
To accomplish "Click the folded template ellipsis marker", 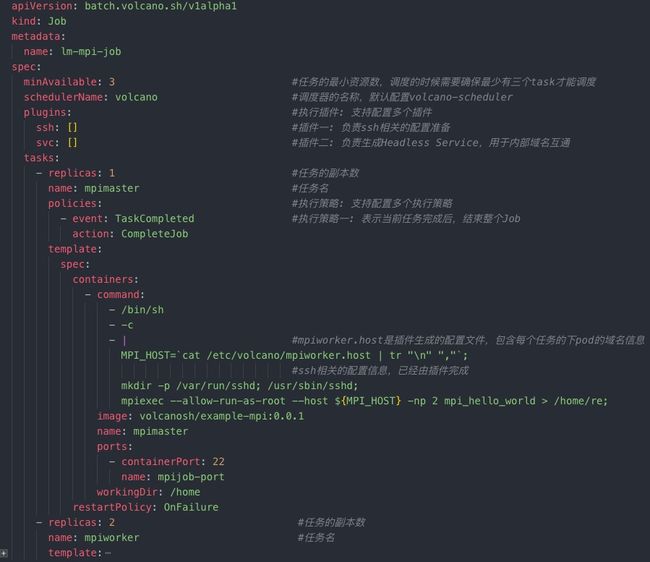I will [108, 553].
